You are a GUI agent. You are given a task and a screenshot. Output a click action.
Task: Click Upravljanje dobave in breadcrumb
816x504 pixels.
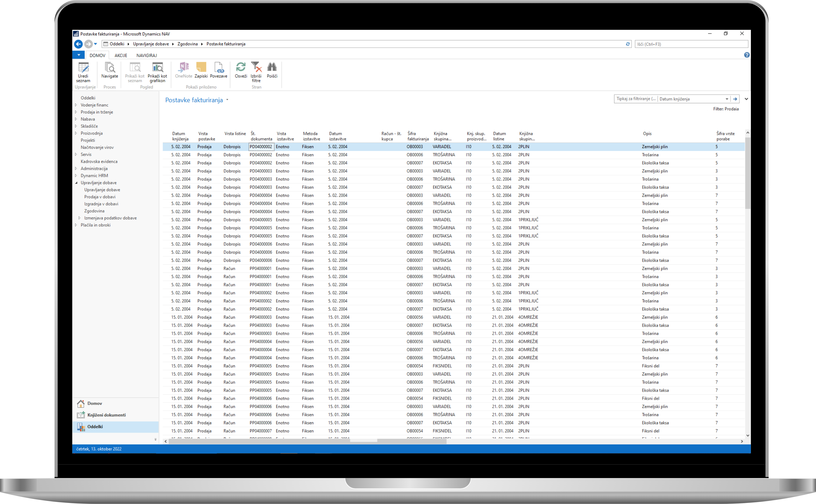[151, 44]
